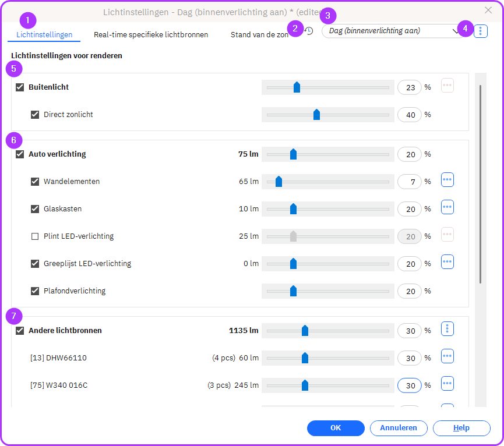Open more options for [75] W340 016C
504x446 pixels.
point(447,384)
